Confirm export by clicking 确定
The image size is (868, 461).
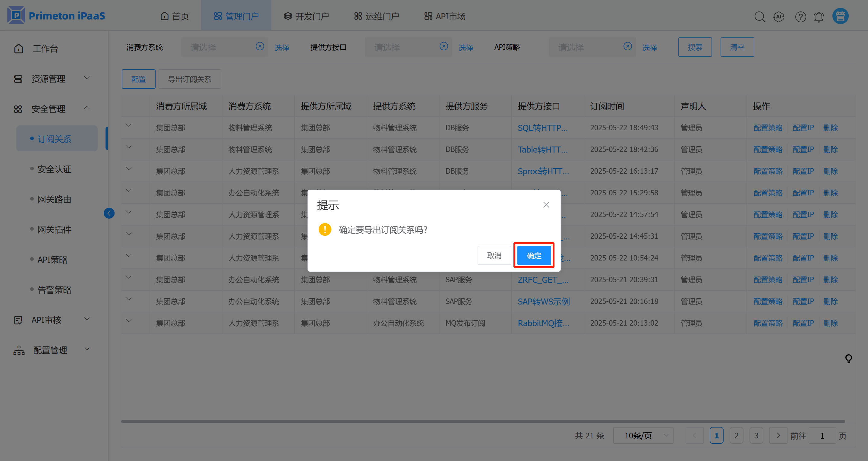(534, 255)
